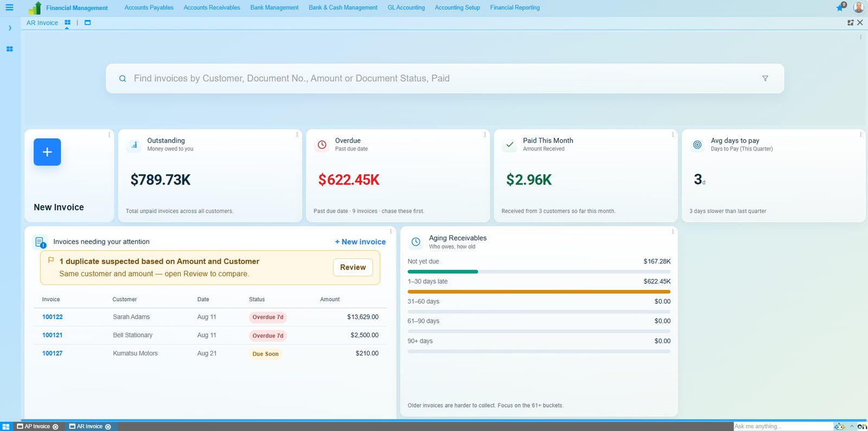Switch to window view icon beside AR Invoice
868x431 pixels.
pos(87,23)
